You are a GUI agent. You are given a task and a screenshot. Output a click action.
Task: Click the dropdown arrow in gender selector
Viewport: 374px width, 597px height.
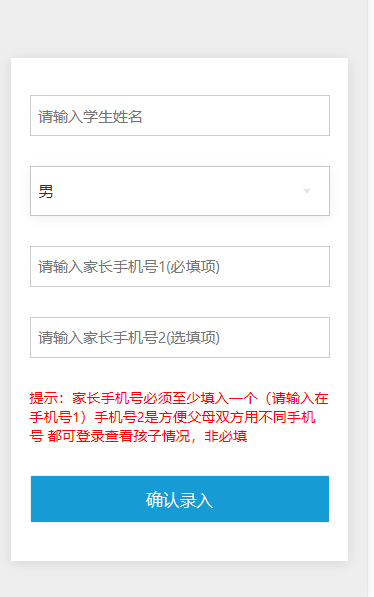(307, 191)
